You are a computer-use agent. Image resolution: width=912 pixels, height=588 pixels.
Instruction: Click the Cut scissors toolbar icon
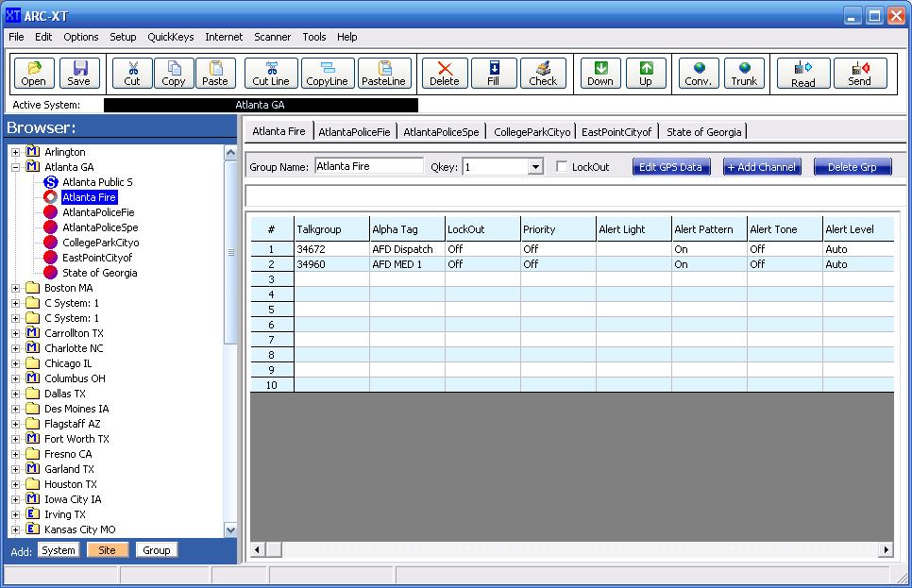(x=132, y=74)
